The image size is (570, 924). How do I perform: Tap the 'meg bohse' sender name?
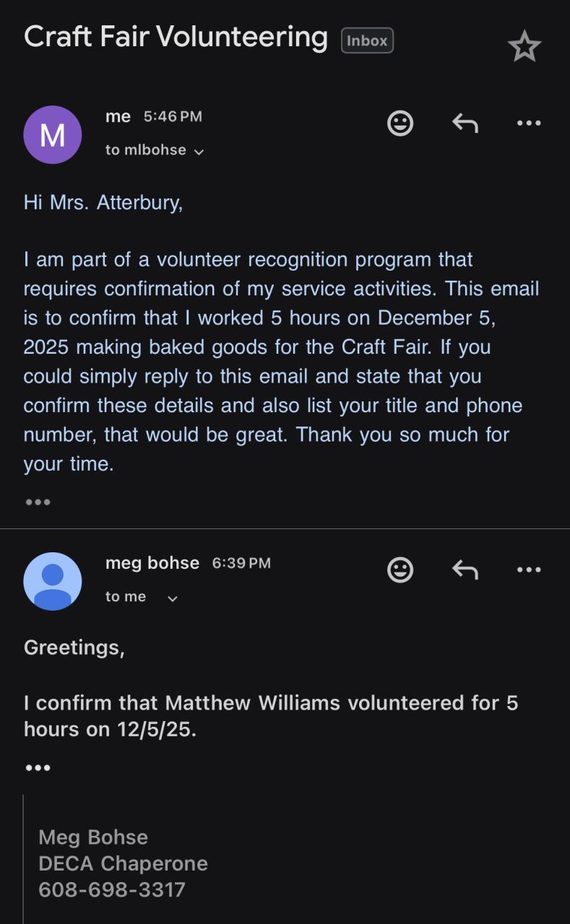[152, 563]
